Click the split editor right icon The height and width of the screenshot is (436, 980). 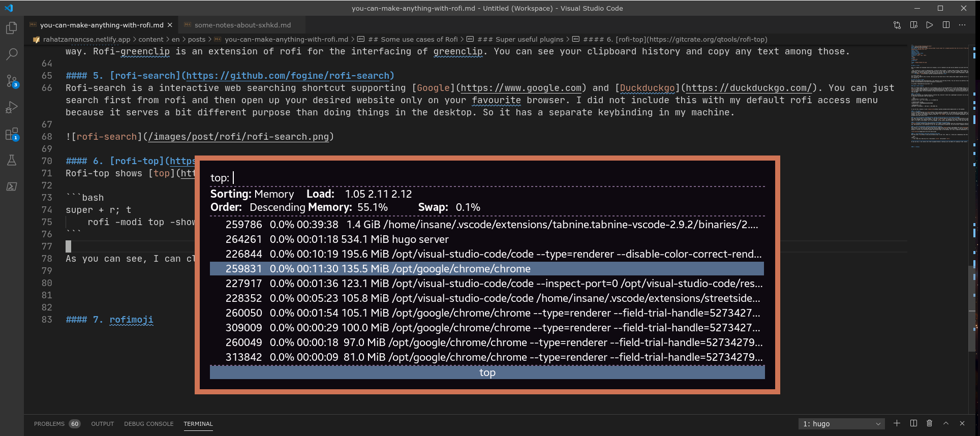click(x=946, y=25)
